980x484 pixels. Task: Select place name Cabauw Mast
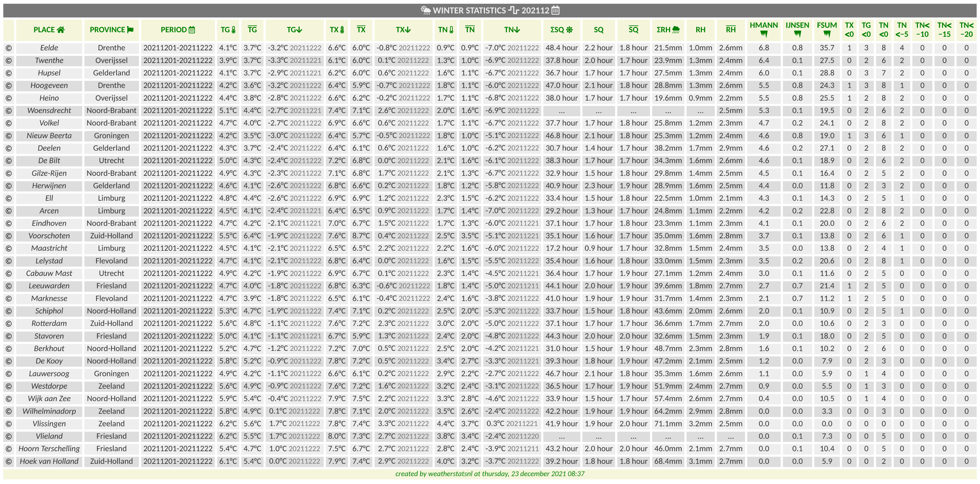(49, 274)
